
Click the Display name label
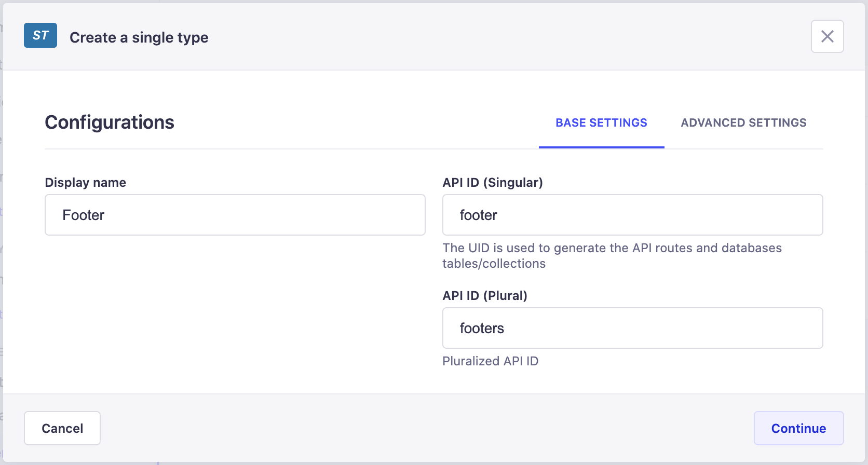coord(86,183)
